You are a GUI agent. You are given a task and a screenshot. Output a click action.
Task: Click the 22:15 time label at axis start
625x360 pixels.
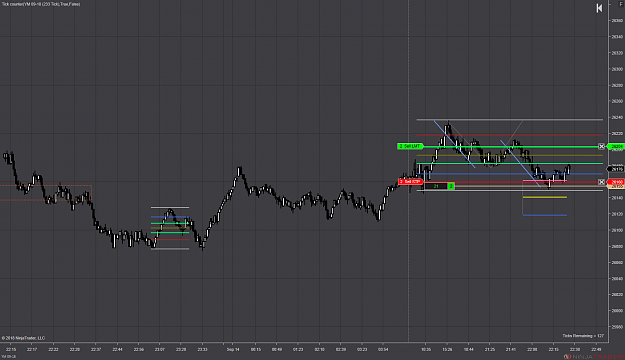click(11, 350)
